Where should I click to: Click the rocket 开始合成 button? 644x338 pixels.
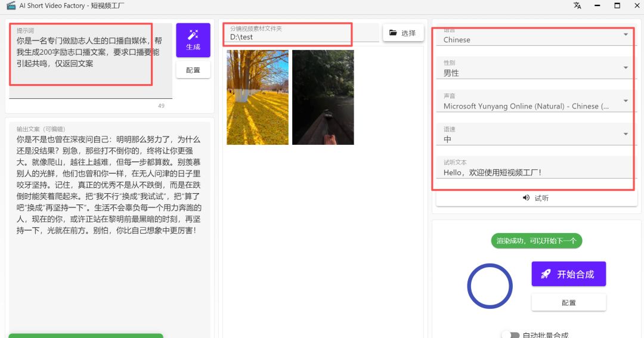[568, 274]
